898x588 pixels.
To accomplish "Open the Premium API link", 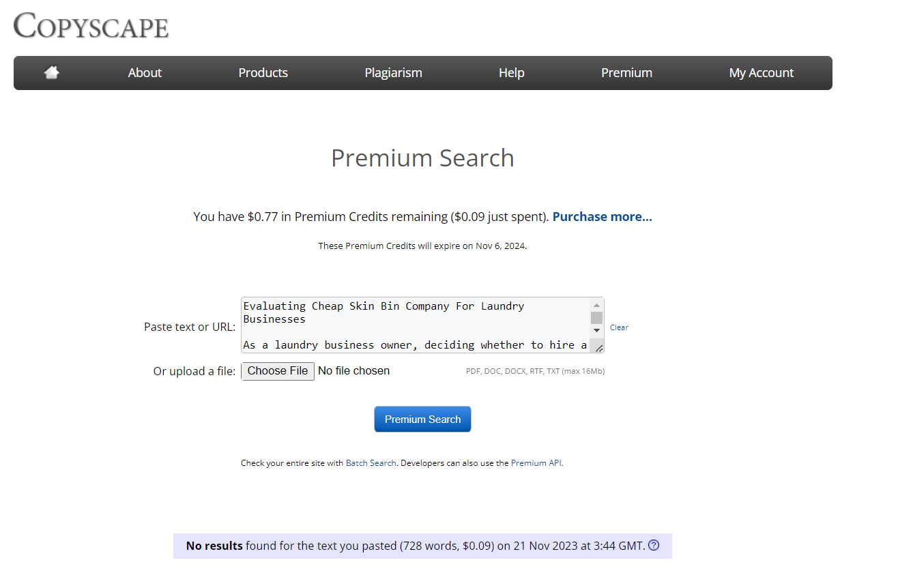I will coord(536,463).
